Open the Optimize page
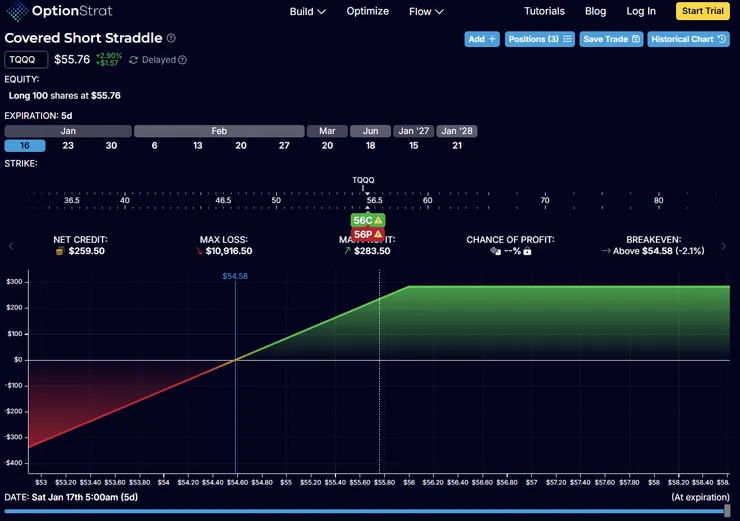Image resolution: width=740 pixels, height=521 pixels. click(368, 11)
